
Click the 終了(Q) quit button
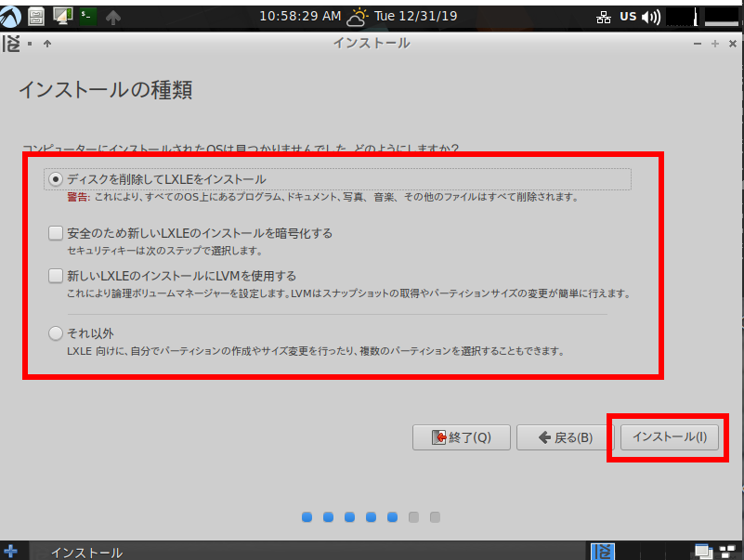pyautogui.click(x=462, y=437)
